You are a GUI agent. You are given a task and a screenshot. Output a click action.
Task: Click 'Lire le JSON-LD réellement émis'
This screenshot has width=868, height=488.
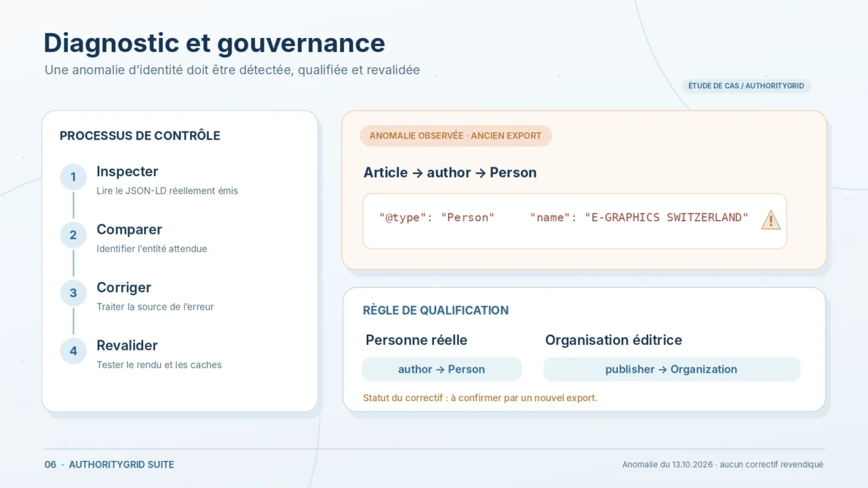167,191
